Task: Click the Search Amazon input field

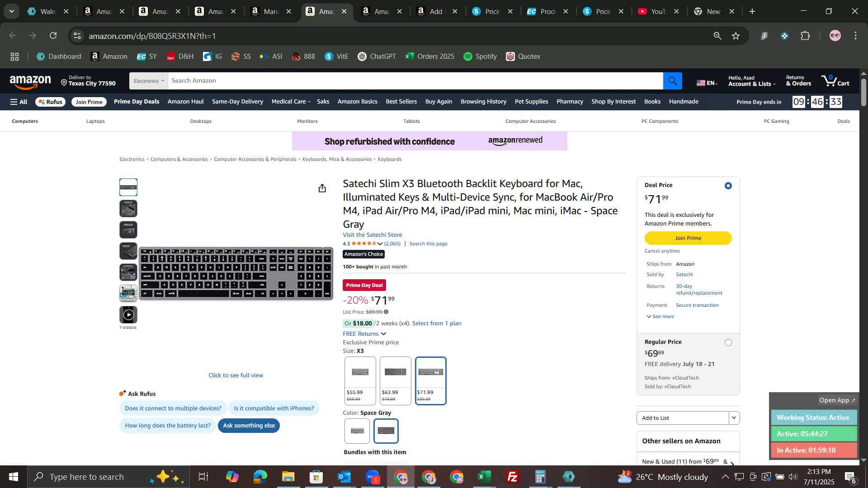Action: click(415, 81)
